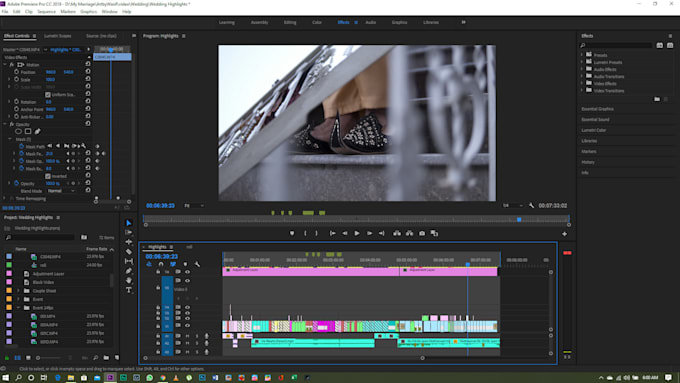Click timeline Add Marker icon
The height and width of the screenshot is (383, 680).
(185, 264)
